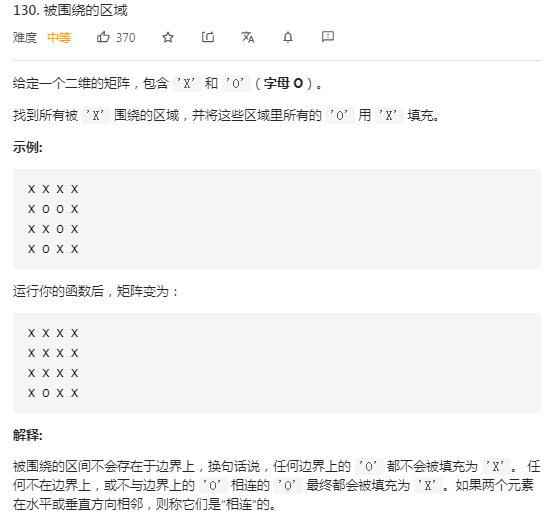Click the 解释: heading
This screenshot has width=551, height=516.
click(28, 435)
